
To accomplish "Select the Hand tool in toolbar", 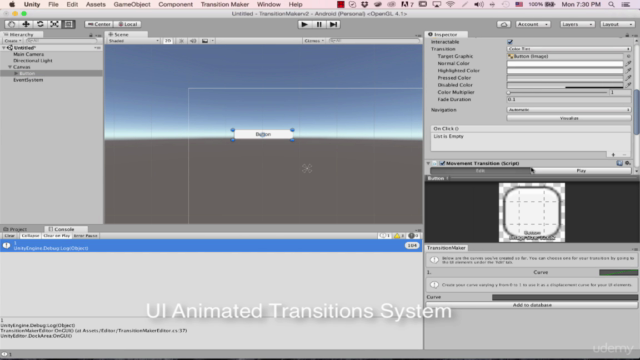I will click(x=11, y=24).
